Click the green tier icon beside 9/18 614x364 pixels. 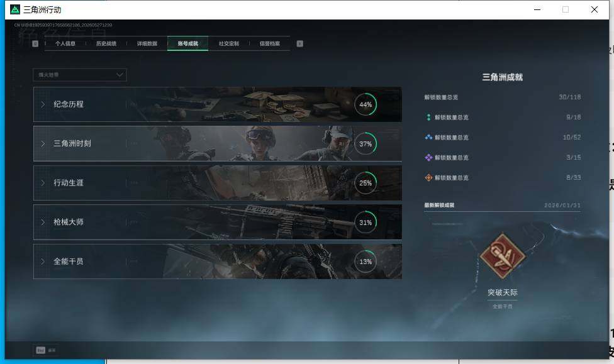(428, 117)
